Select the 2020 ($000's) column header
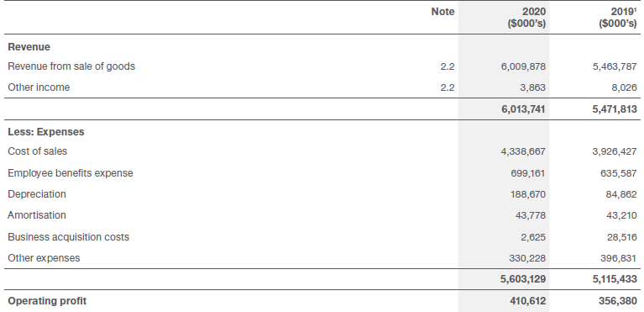Screen dimensions: 644x312 pyautogui.click(x=527, y=18)
